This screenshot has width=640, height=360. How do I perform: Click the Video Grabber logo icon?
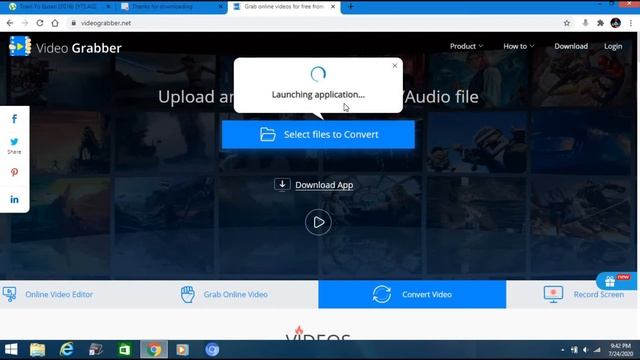click(20, 46)
